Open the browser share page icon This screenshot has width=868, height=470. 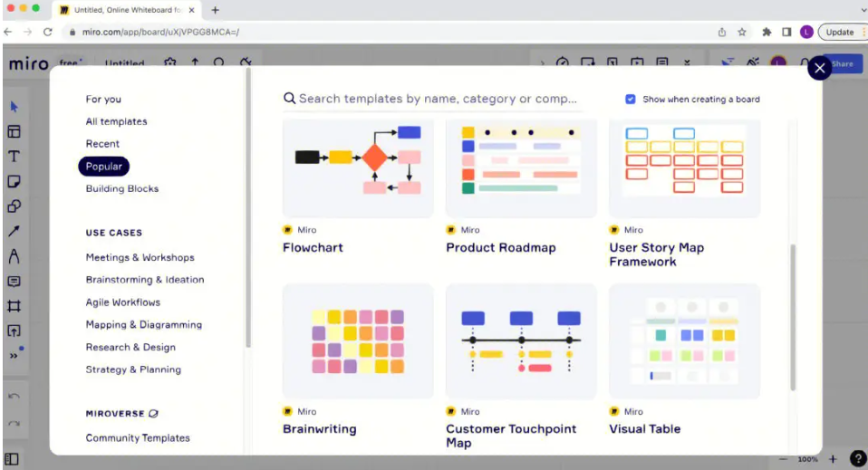tap(722, 32)
